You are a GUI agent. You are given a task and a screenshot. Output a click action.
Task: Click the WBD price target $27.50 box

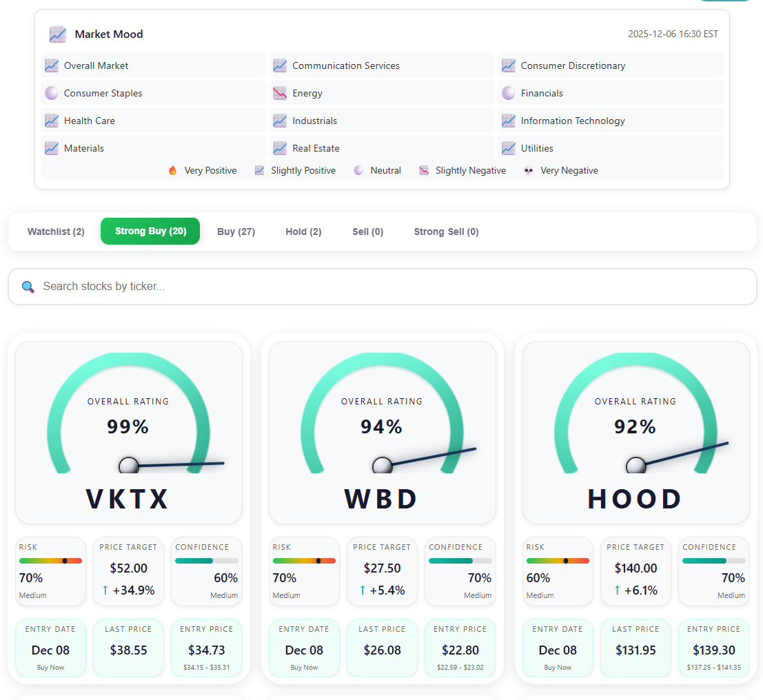[382, 571]
